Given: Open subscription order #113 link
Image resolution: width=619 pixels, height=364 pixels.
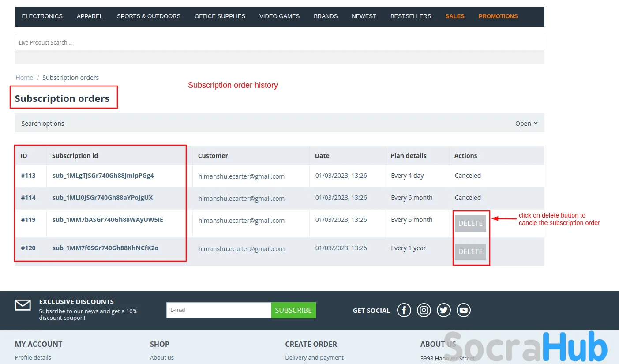Looking at the screenshot, I should [28, 176].
